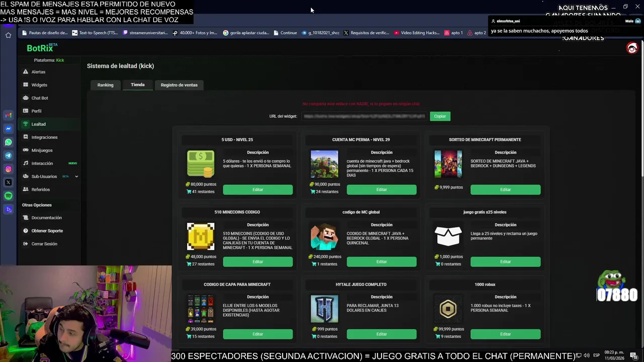The image size is (644, 362).
Task: Click the BotRix BETA logo
Action: pos(42,48)
